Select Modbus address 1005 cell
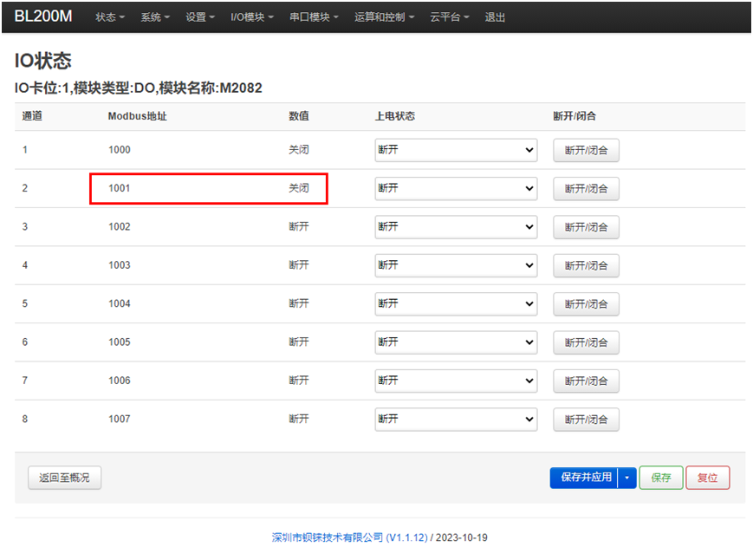Image resolution: width=753 pixels, height=560 pixels. click(x=119, y=342)
